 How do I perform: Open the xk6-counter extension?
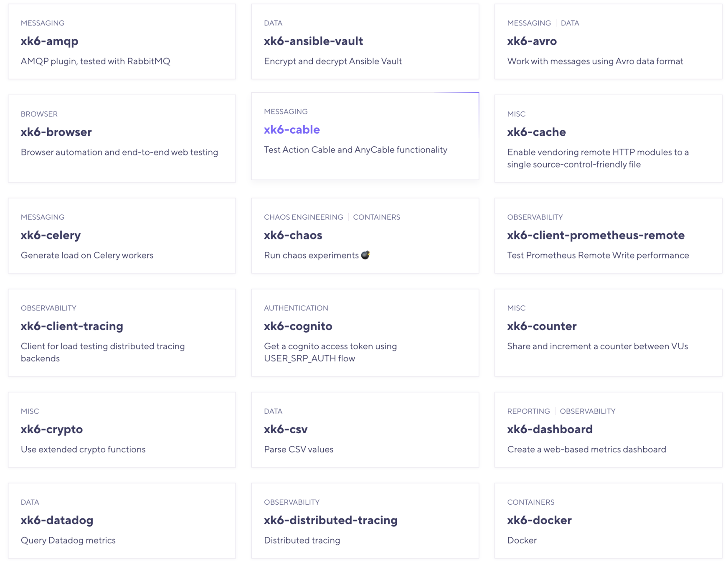(x=542, y=326)
